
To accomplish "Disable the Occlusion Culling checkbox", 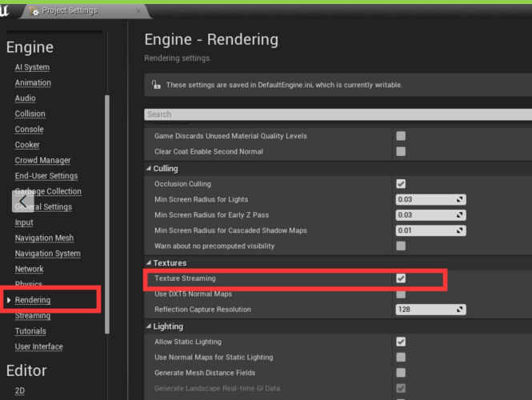I will point(401,184).
